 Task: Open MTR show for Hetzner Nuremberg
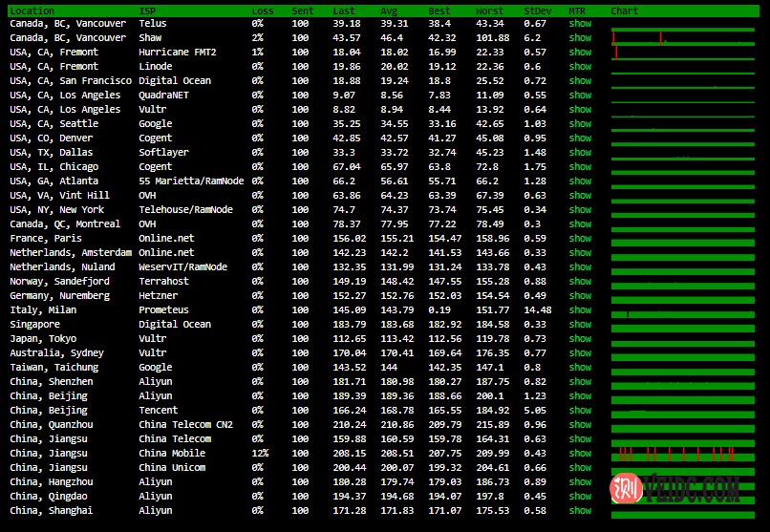click(x=580, y=295)
